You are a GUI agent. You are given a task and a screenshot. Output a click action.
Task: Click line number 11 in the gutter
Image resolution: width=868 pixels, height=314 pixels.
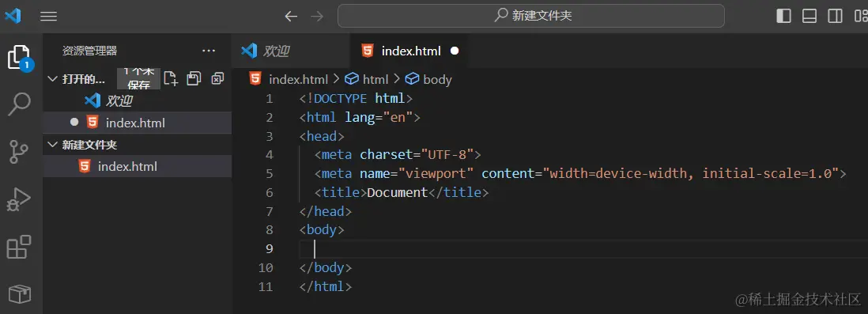click(266, 287)
